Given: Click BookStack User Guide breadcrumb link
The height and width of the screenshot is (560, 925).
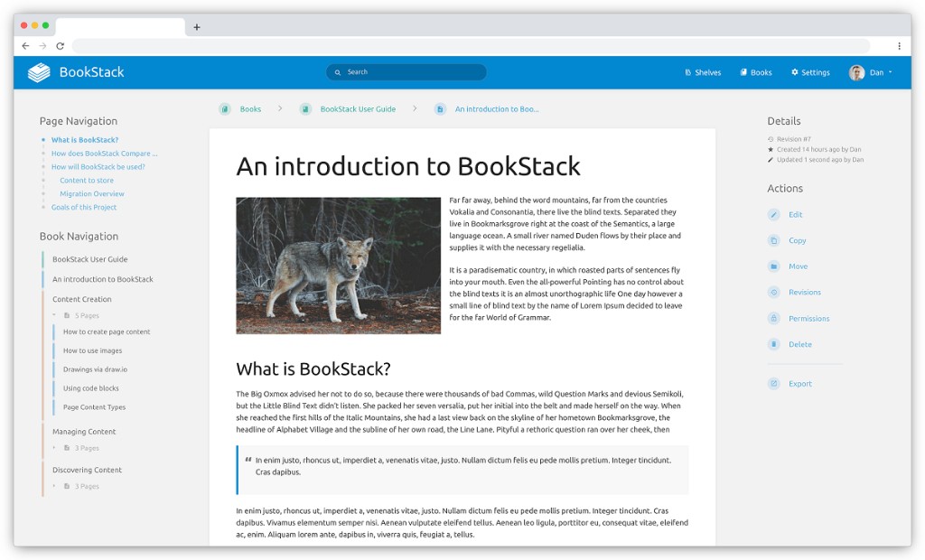Looking at the screenshot, I should pos(358,109).
